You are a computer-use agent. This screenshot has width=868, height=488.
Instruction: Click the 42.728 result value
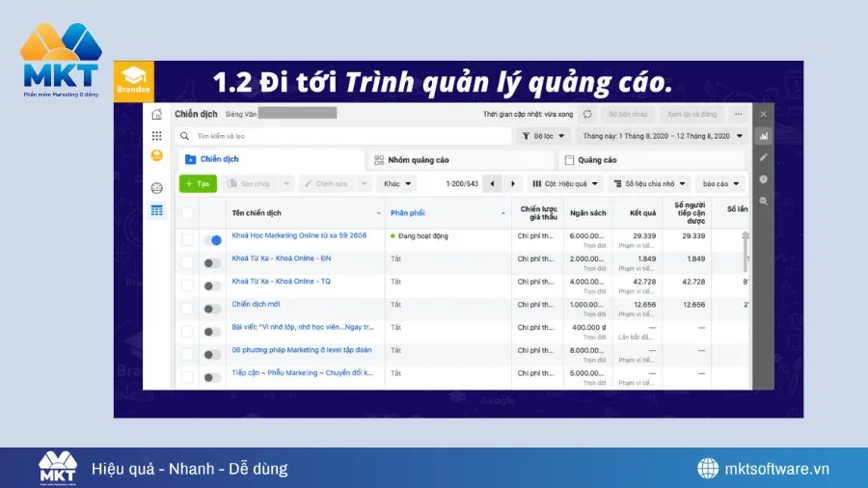pos(644,282)
